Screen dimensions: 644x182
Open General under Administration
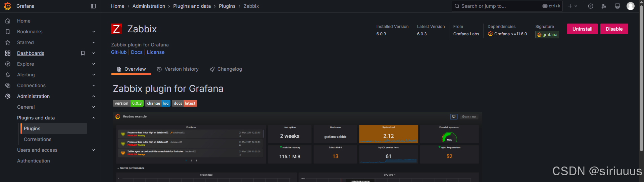coord(26,107)
